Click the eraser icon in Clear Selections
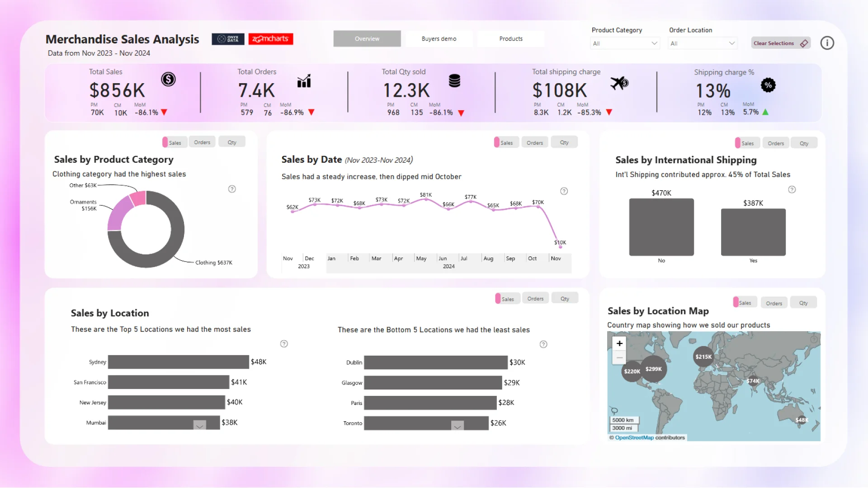Image resolution: width=868 pixels, height=488 pixels. [x=804, y=43]
